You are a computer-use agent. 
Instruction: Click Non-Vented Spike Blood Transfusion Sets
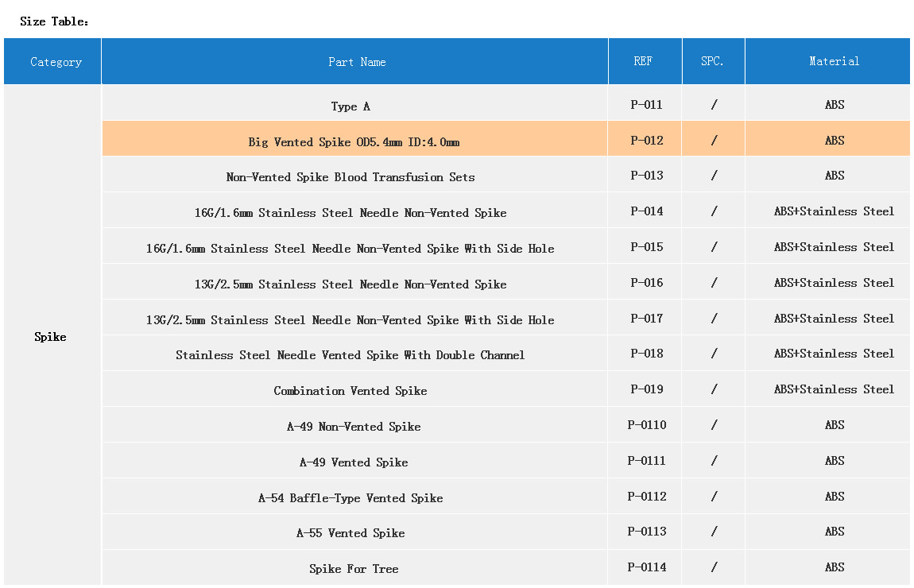pos(350,177)
